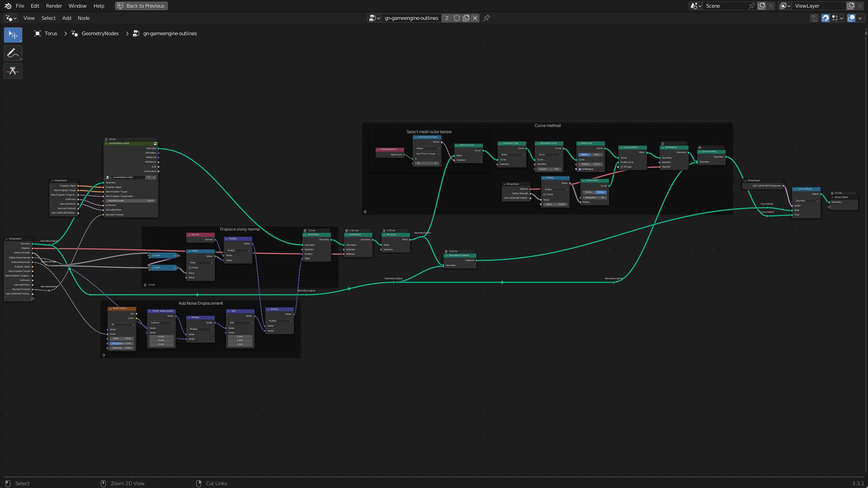Open Integer data type dropdown in compare node
The height and width of the screenshot is (488, 868).
click(427, 148)
